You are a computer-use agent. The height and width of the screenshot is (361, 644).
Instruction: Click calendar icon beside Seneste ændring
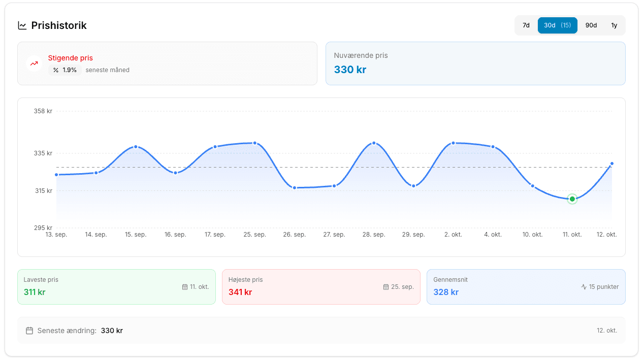coord(29,331)
